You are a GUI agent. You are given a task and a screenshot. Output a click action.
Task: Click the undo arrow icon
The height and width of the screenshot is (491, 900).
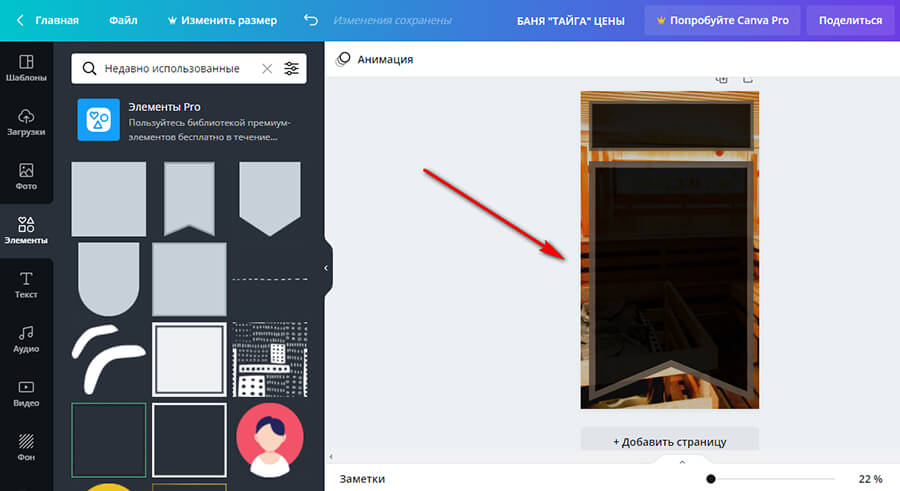(310, 20)
